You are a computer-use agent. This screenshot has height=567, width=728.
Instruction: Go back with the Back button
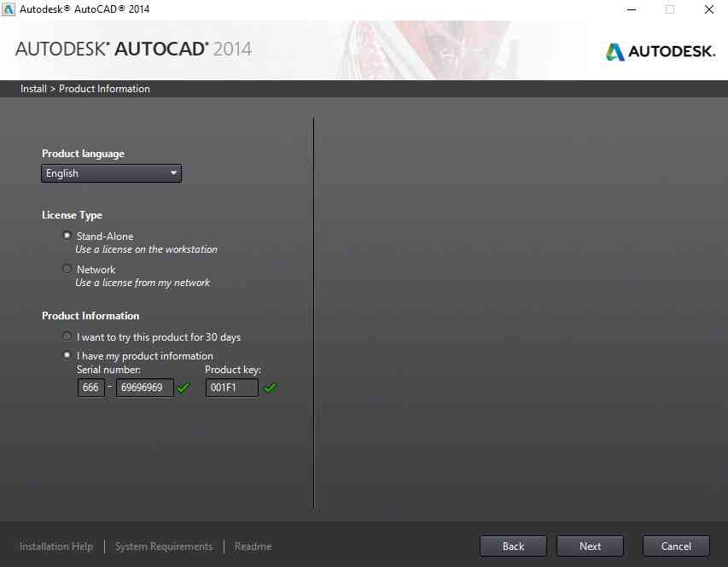point(513,547)
